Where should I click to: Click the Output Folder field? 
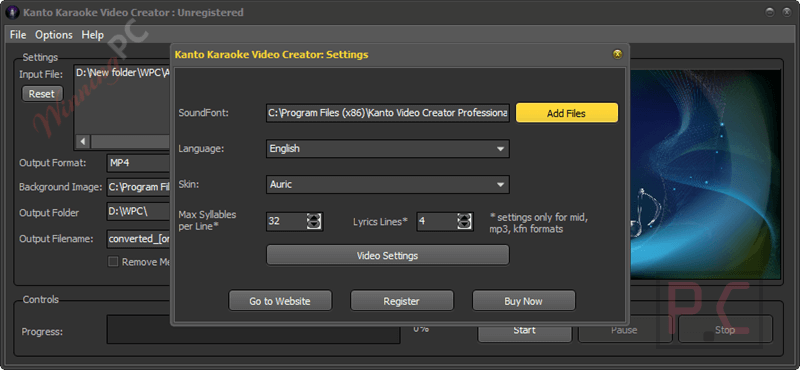pyautogui.click(x=139, y=211)
